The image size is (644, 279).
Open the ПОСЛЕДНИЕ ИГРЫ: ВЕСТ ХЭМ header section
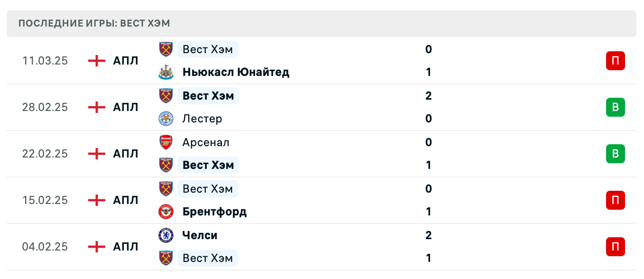94,23
